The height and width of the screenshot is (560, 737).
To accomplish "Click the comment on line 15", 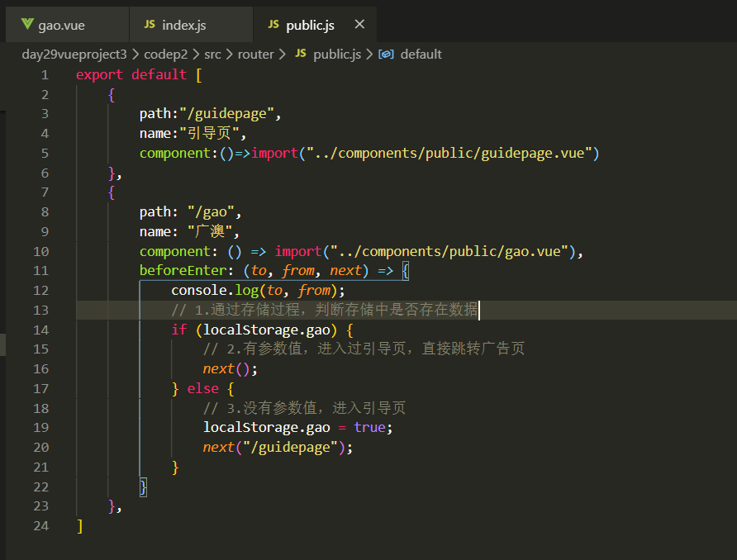I will [x=364, y=349].
